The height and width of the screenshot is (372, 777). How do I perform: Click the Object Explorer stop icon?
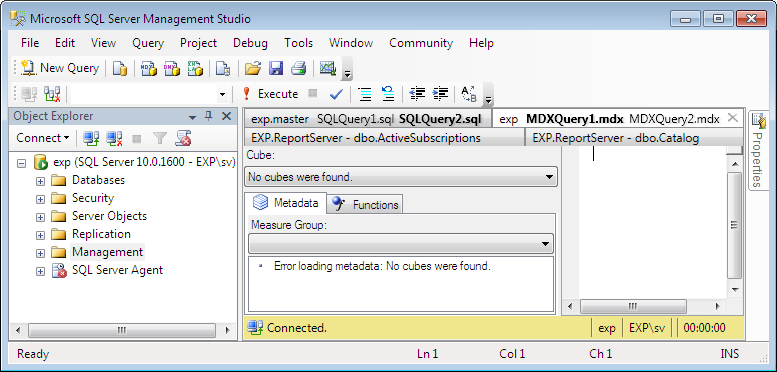pos(137,138)
